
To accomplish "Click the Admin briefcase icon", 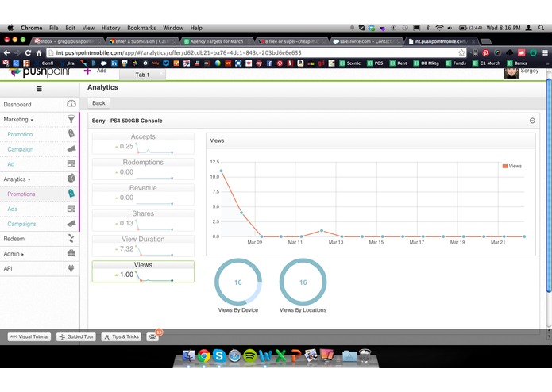I will pyautogui.click(x=71, y=253).
